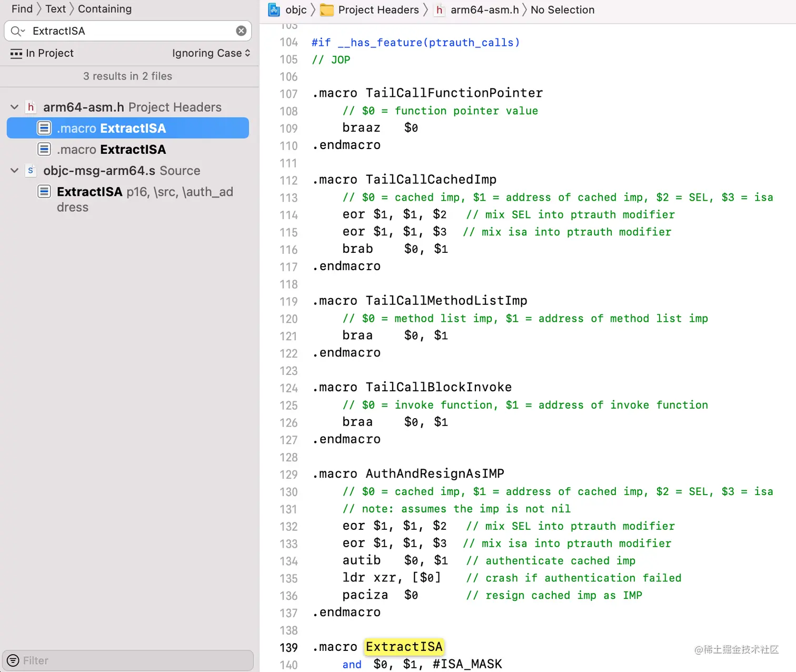Click '// note: assumes the imp is not nil'
Viewport: 796px width, 672px height.
click(x=456, y=509)
